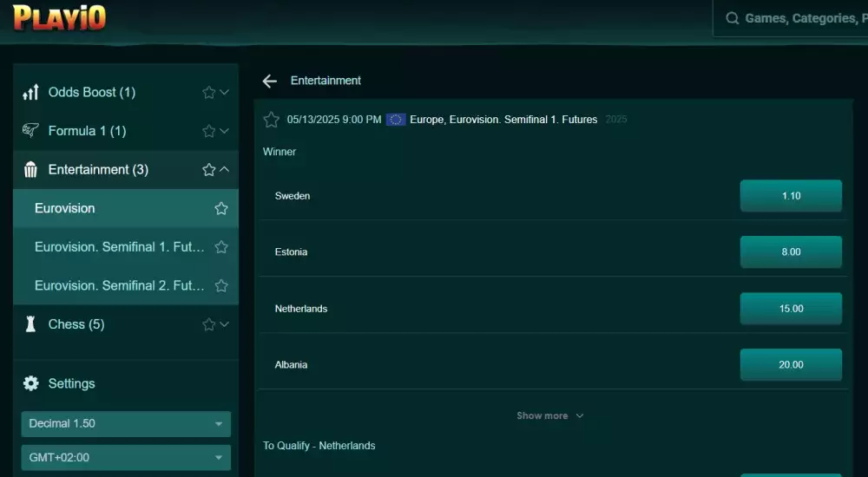Screen dimensions: 868x477
Task: Click the Estonia row label
Action: pyautogui.click(x=291, y=252)
